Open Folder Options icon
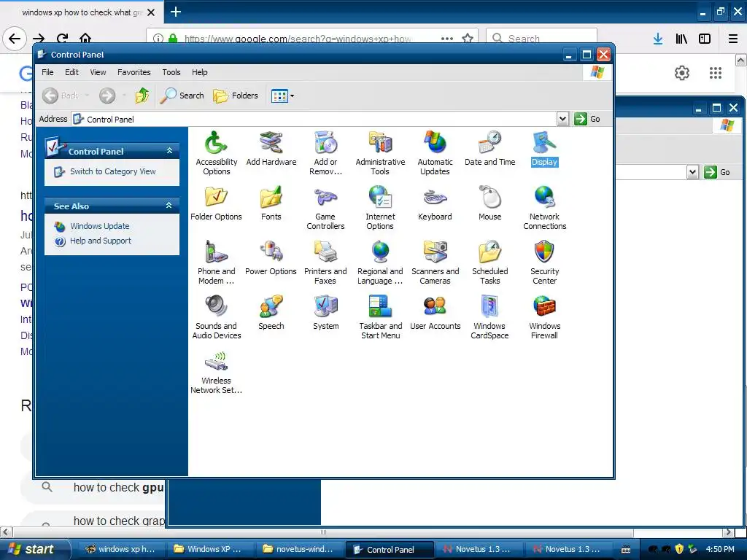 (216, 203)
